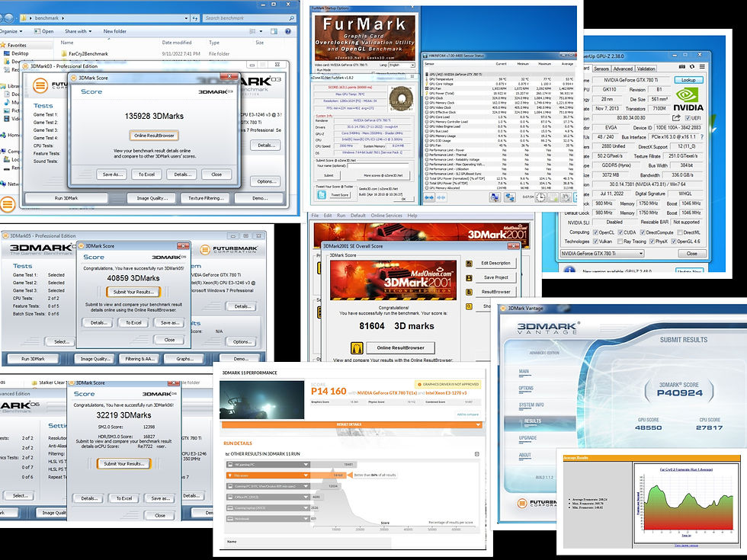Click Bus Interface question mark icon
This screenshot has width=747, height=560.
coord(702,137)
